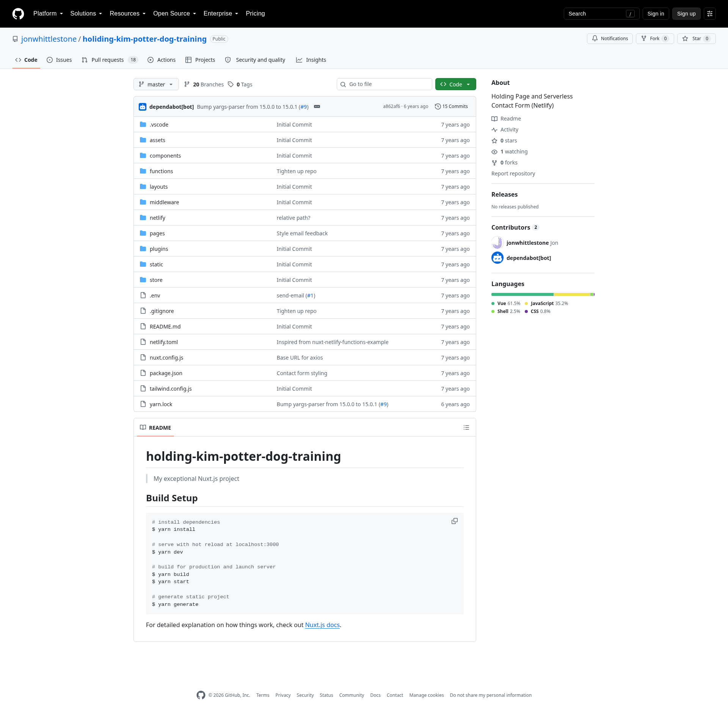Expand the Platform menu
This screenshot has width=728, height=715.
click(48, 14)
